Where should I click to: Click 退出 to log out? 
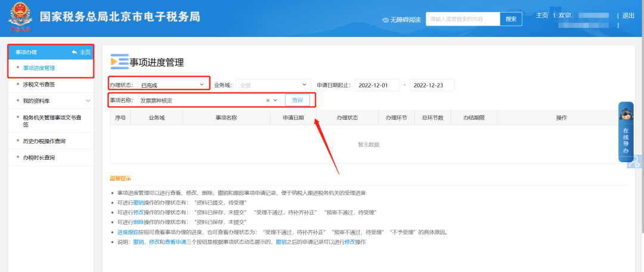628,16
